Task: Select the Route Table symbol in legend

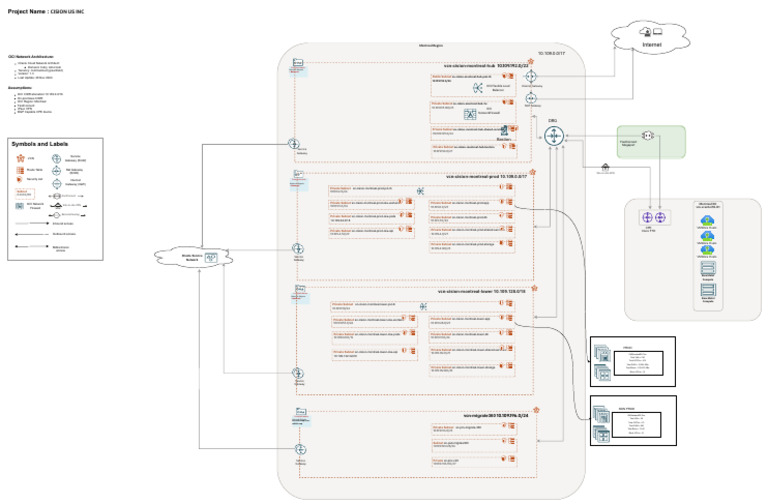Action: 20,170
